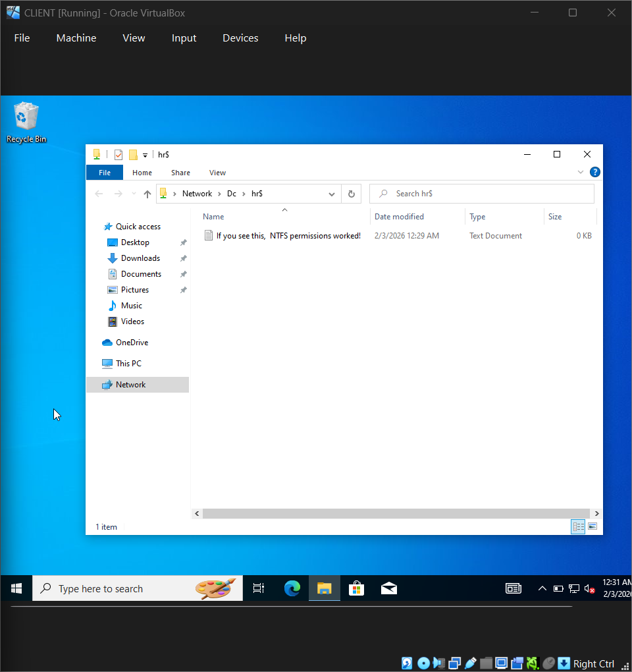This screenshot has width=632, height=672.
Task: Click the File Explorer taskbar icon
Action: point(325,588)
